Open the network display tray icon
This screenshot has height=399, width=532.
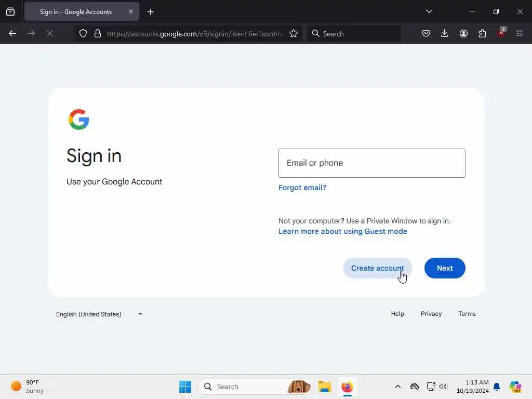[x=431, y=387]
